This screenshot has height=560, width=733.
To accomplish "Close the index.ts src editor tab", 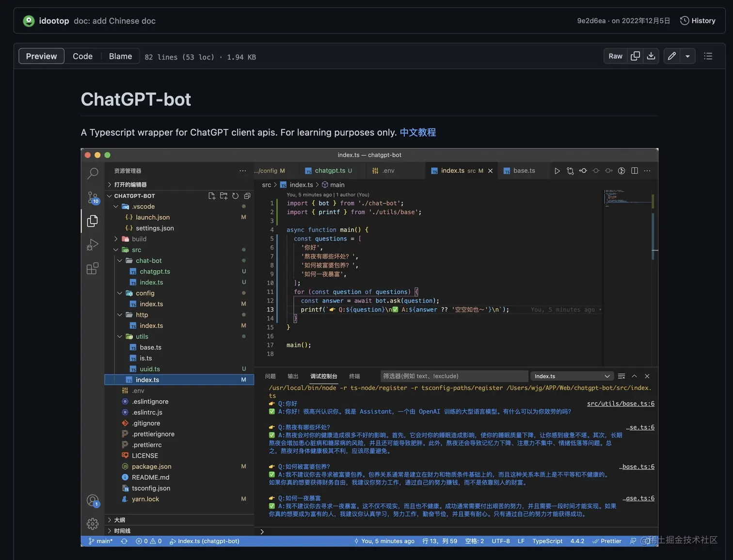I will click(x=490, y=171).
